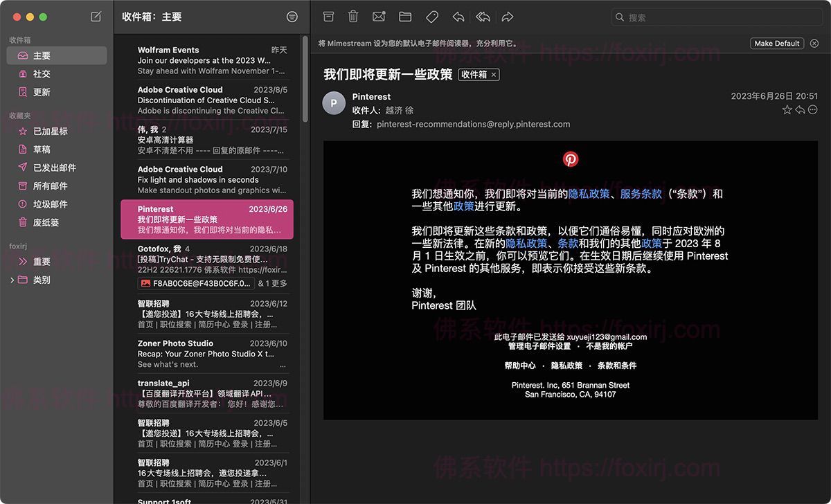
Task: Reply to the email from the header
Action: (x=801, y=109)
